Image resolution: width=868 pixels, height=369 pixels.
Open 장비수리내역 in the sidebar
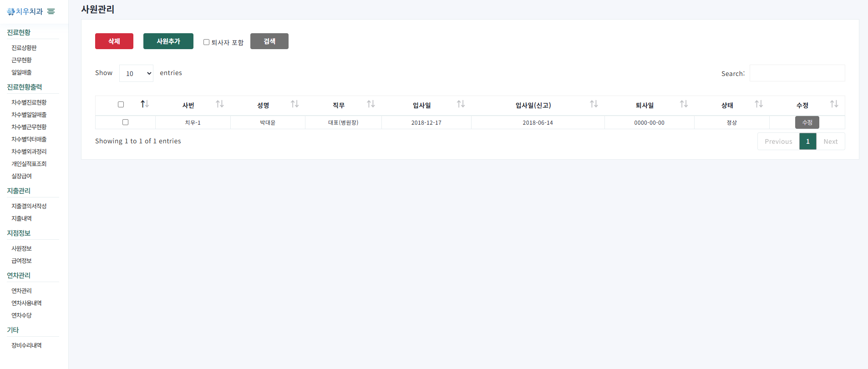click(x=26, y=345)
